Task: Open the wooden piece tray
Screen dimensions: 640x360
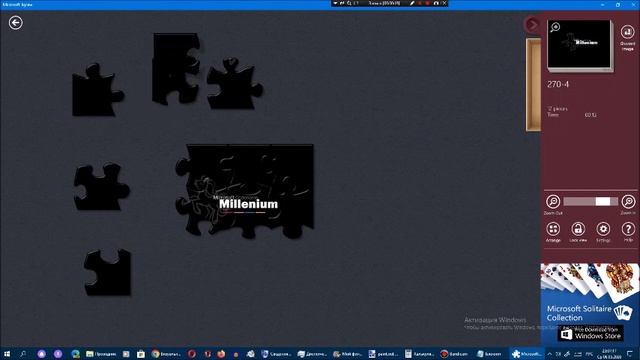Action: point(533,85)
